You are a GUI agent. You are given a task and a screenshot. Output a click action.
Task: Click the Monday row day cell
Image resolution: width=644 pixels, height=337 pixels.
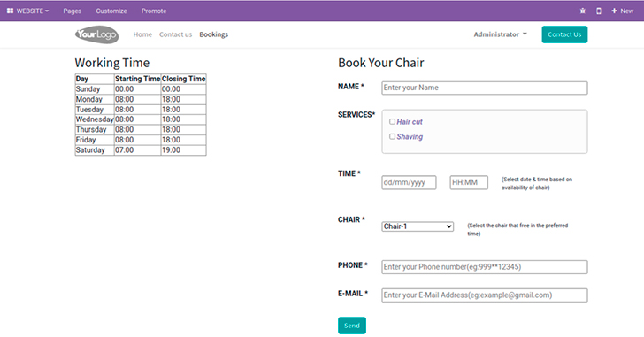95,99
